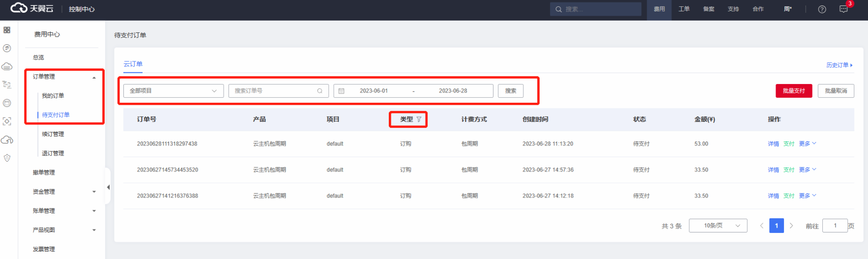Select 我的订单 in the sidebar

tap(53, 96)
